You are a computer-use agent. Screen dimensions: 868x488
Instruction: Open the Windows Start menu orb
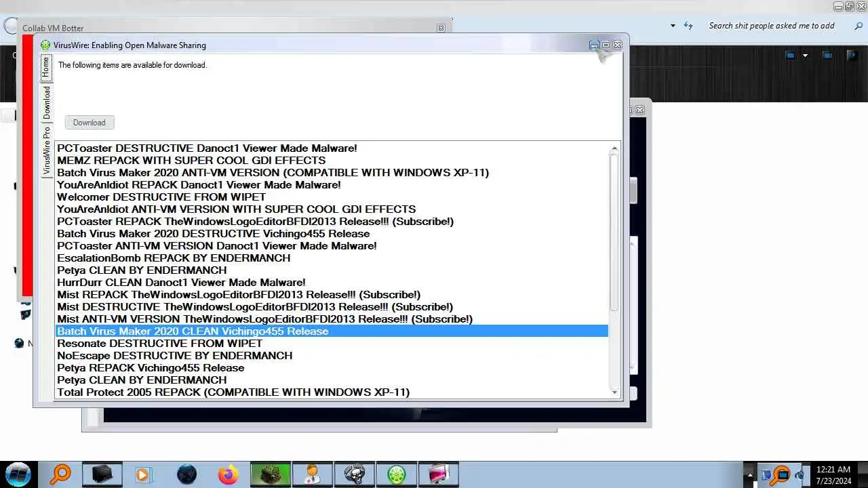18,474
